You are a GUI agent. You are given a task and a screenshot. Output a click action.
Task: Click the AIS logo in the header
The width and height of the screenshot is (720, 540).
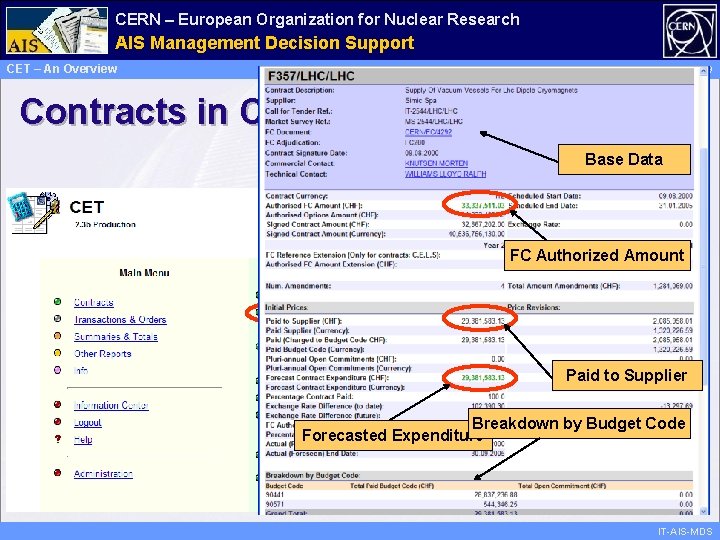point(57,30)
